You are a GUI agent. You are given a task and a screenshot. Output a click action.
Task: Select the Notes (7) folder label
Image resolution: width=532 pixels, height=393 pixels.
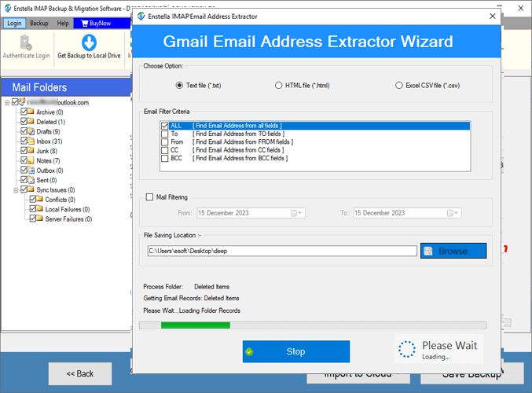click(48, 161)
